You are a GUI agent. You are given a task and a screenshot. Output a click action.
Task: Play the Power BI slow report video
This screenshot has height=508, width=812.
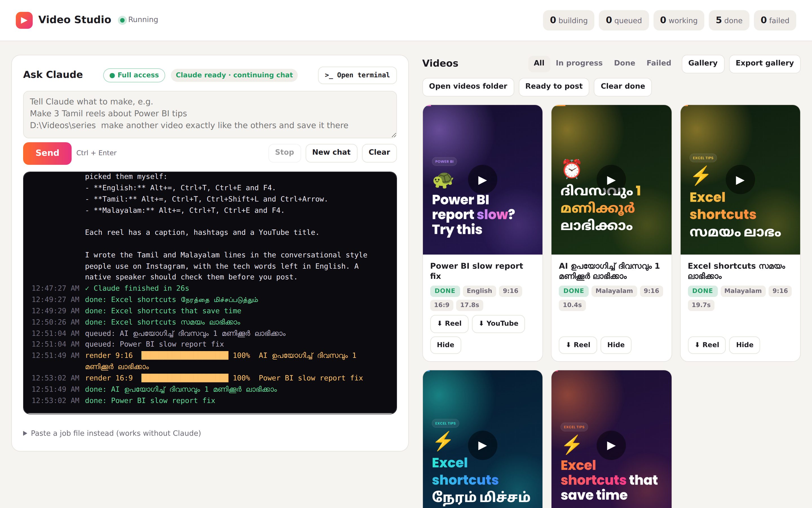[x=482, y=180]
